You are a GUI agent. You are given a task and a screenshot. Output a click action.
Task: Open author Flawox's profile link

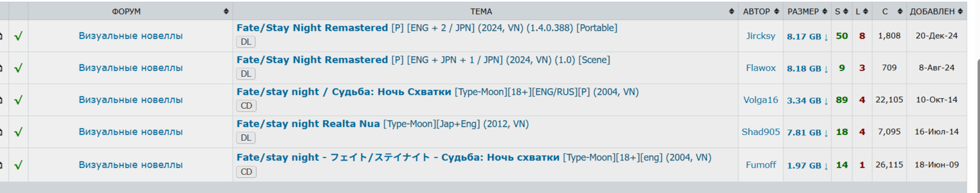[x=761, y=68]
